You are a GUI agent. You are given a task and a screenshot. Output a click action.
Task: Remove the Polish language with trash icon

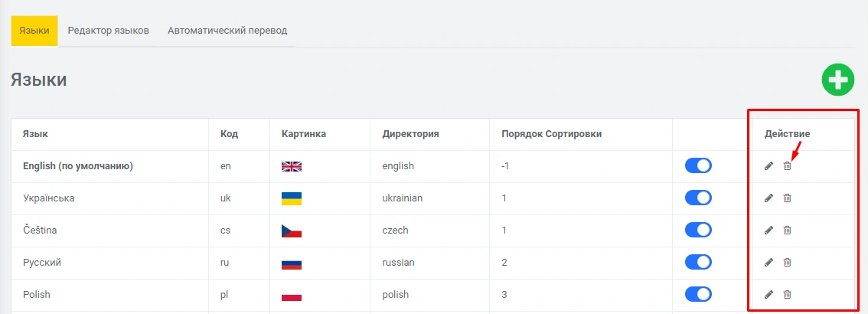(x=787, y=295)
